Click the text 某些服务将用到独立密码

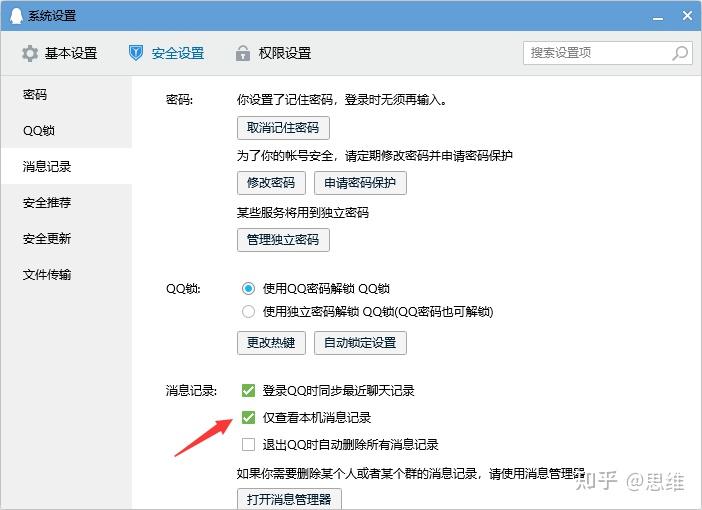(x=303, y=212)
